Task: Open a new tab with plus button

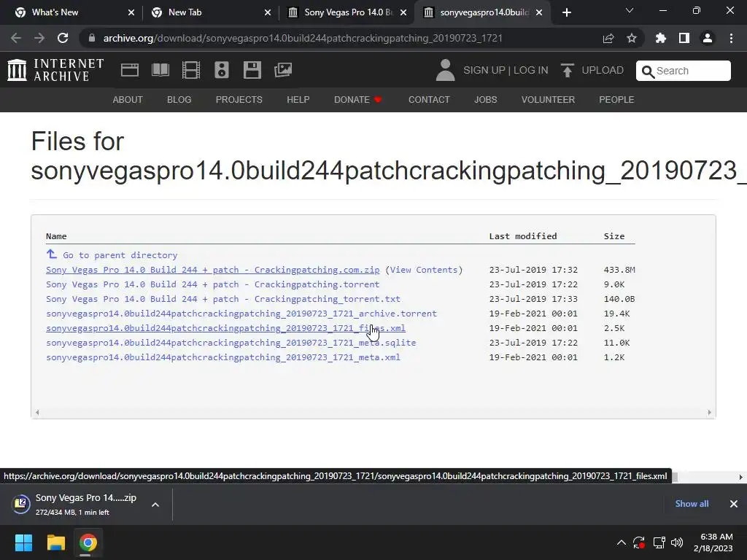Action: coord(566,12)
